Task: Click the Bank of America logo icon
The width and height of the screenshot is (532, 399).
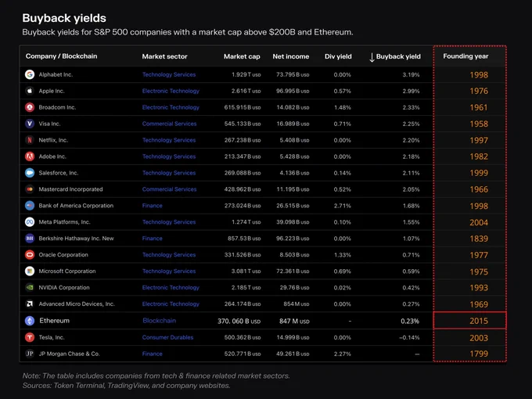Action: [x=30, y=206]
